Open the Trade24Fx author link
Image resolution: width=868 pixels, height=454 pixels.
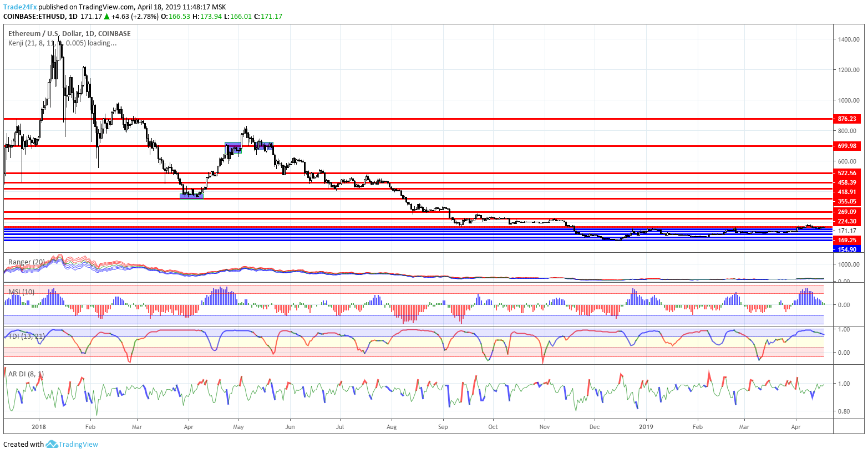(x=20, y=7)
